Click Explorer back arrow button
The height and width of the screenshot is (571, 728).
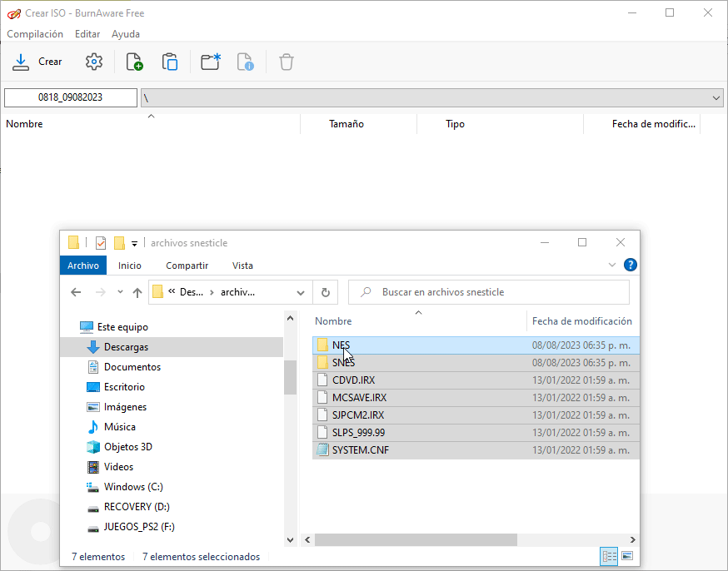point(76,292)
